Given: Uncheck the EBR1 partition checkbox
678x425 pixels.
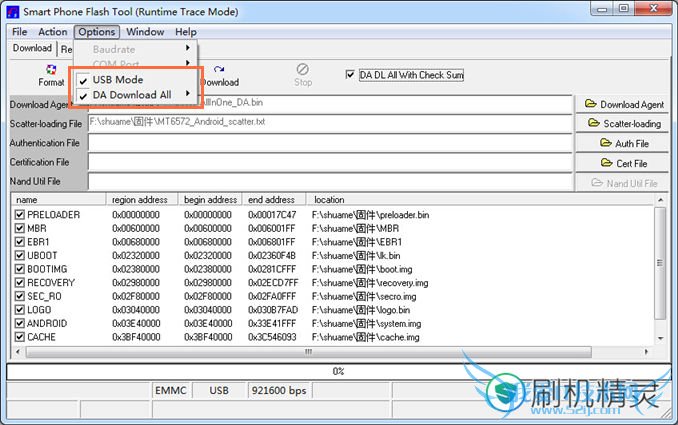Looking at the screenshot, I should click(19, 242).
